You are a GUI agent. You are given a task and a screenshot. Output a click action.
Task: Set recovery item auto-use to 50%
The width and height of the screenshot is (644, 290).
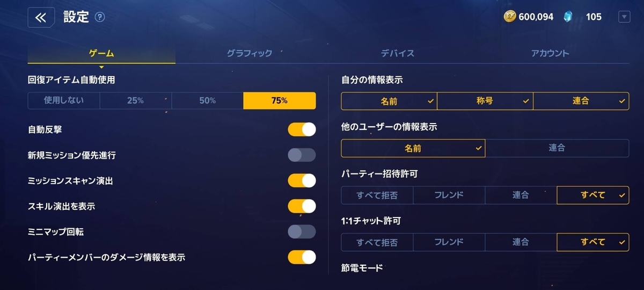[x=207, y=100]
